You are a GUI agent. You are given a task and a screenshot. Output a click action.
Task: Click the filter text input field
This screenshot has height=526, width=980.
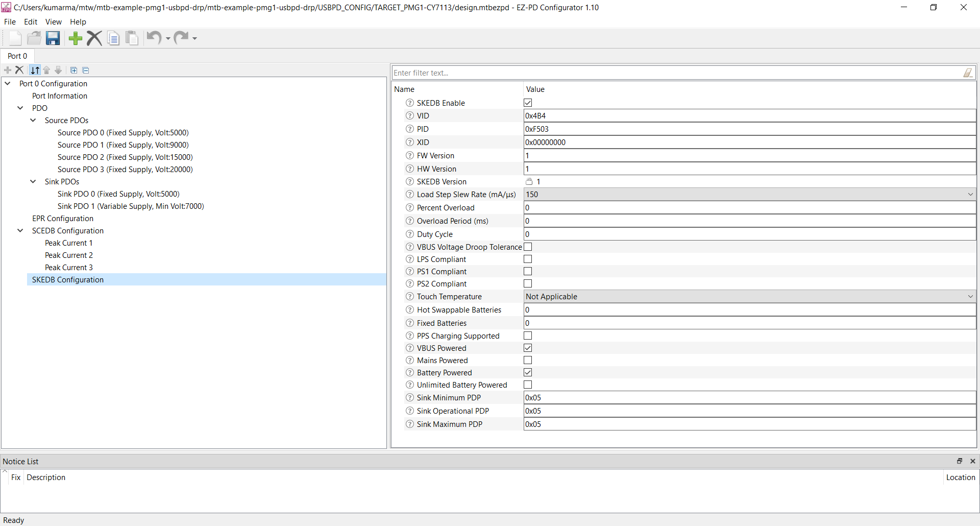pyautogui.click(x=676, y=73)
